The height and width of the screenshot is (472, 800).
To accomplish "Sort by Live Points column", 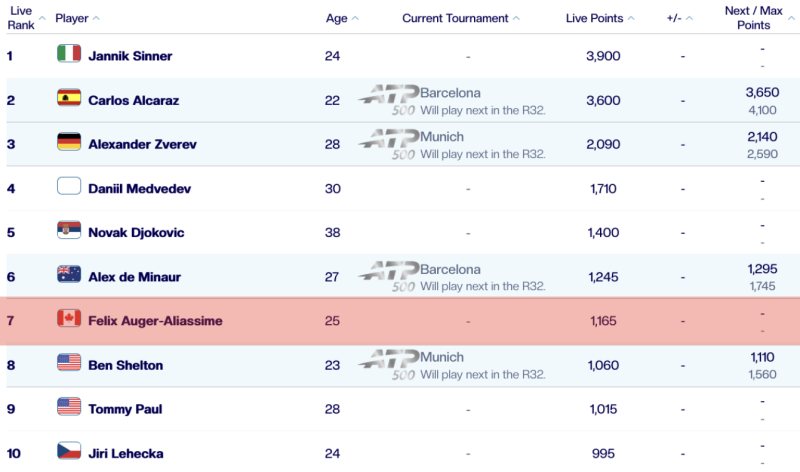I will click(x=600, y=18).
